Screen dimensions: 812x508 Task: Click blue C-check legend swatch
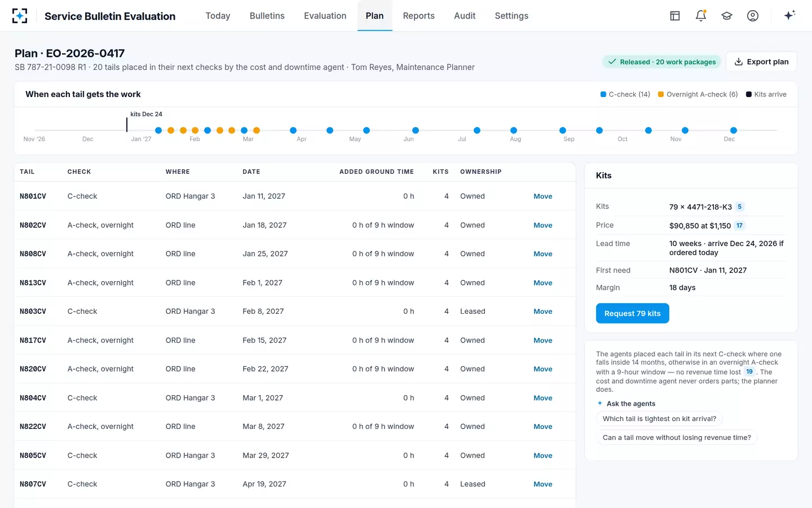603,94
